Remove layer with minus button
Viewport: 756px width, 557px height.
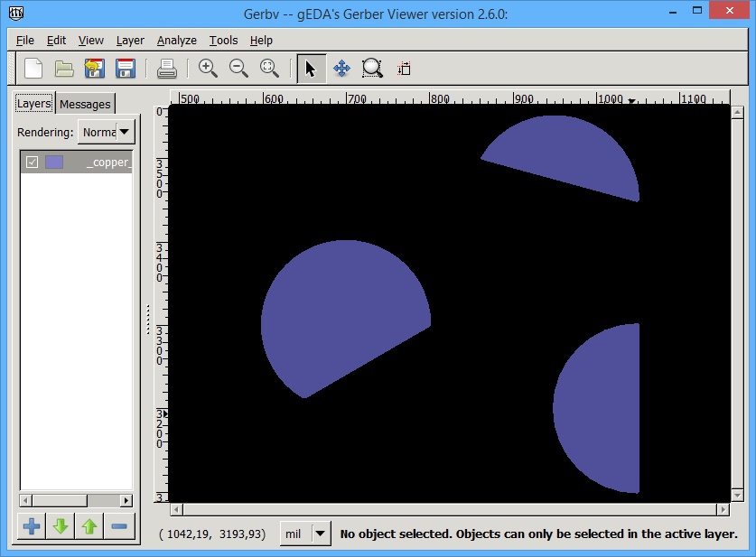coord(119,526)
